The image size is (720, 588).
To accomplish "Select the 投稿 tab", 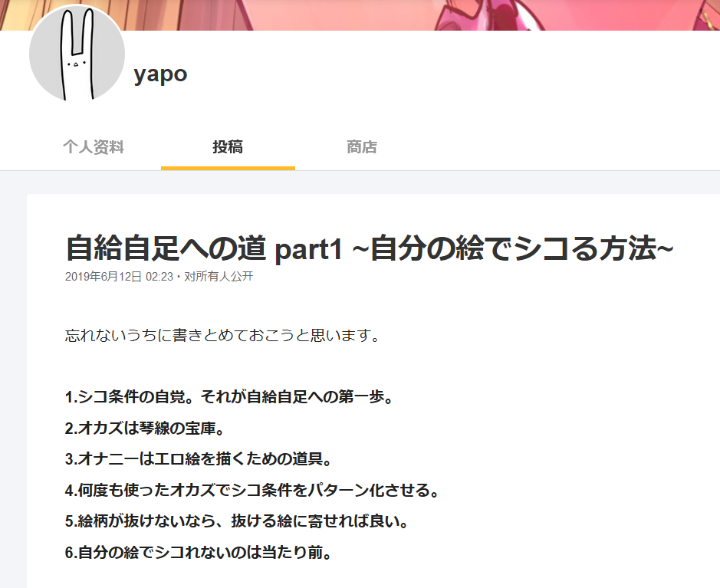I will coord(228,147).
